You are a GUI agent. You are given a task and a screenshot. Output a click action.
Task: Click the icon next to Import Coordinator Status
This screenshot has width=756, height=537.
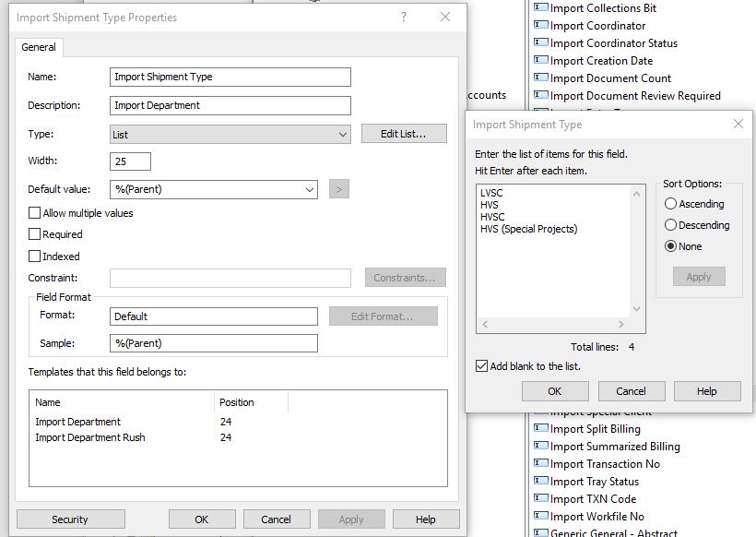[541, 43]
